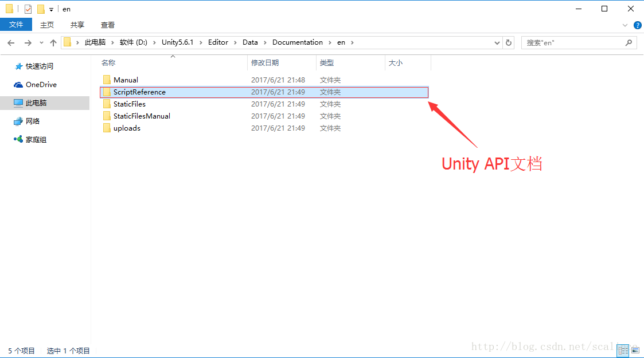644x358 pixels.
Task: Click the Back navigation arrow
Action: [x=11, y=42]
